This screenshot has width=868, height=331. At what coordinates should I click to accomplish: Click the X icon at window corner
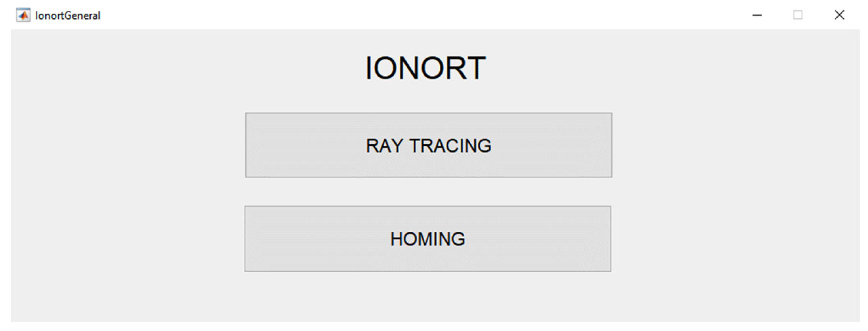(x=839, y=15)
